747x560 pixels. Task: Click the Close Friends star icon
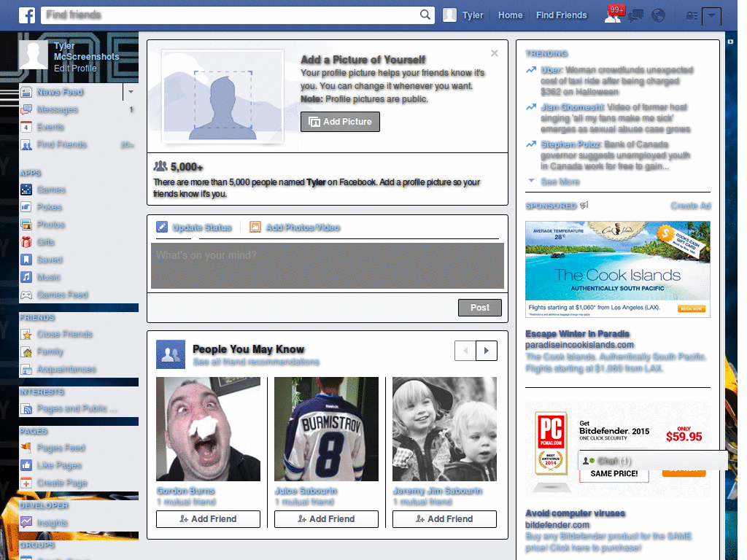(x=26, y=334)
